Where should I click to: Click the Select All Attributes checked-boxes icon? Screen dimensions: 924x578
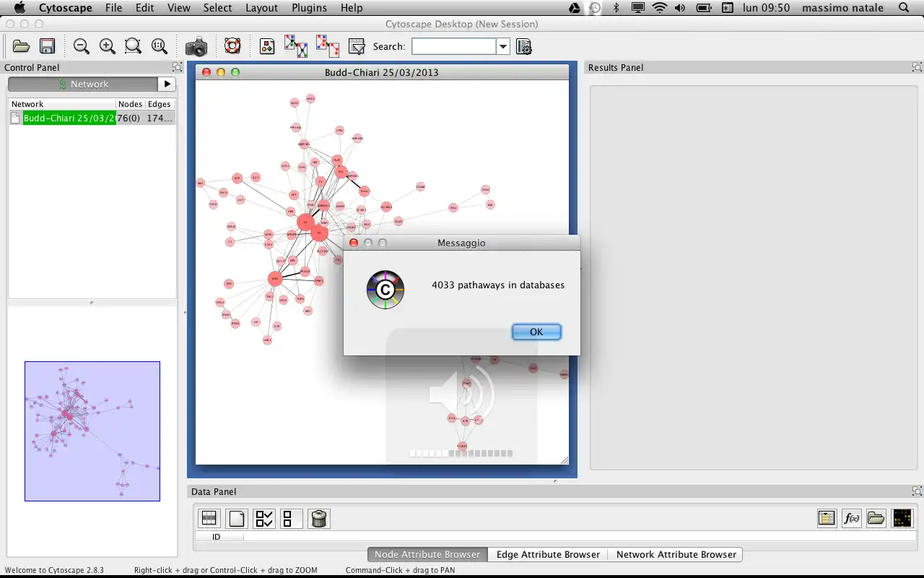point(264,518)
